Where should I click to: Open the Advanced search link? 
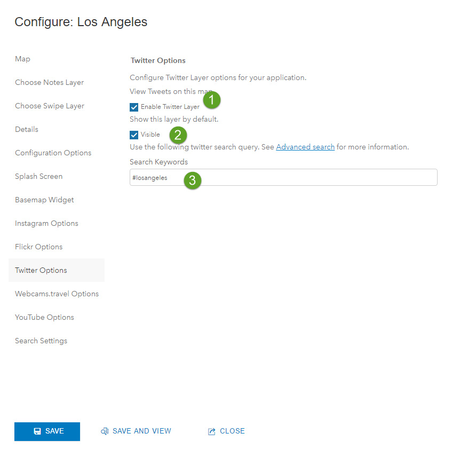pos(305,147)
